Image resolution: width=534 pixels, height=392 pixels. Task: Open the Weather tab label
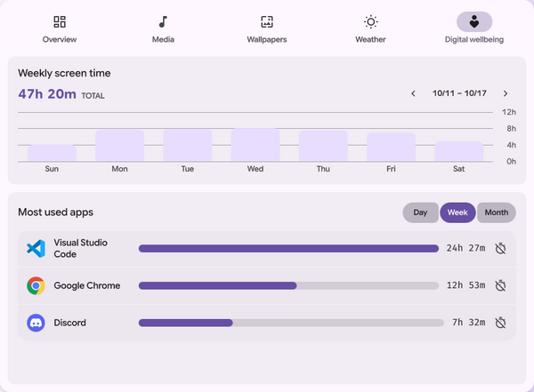[x=370, y=39]
